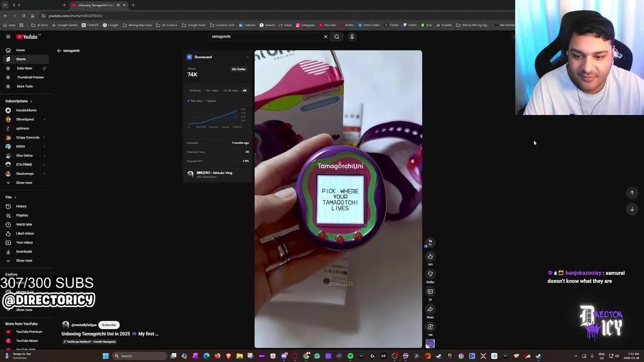Open the YouTube hamburger guide menu
Viewport: 644px width, 362px height.
[8, 37]
